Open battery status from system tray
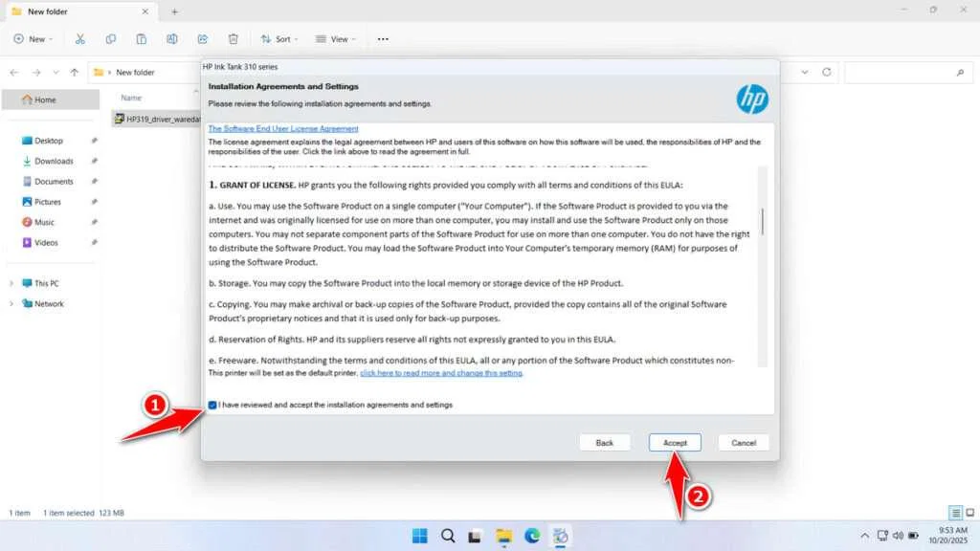Screen dimensions: 980x551 [x=912, y=536]
